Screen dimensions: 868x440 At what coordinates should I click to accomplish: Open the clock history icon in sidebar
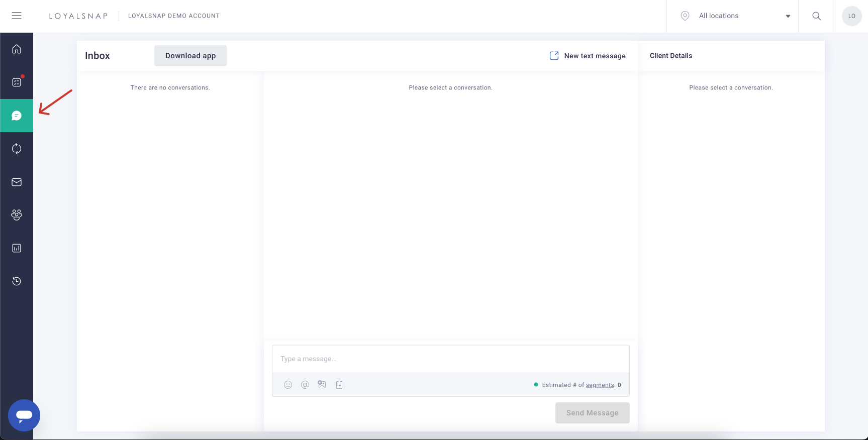(x=17, y=281)
